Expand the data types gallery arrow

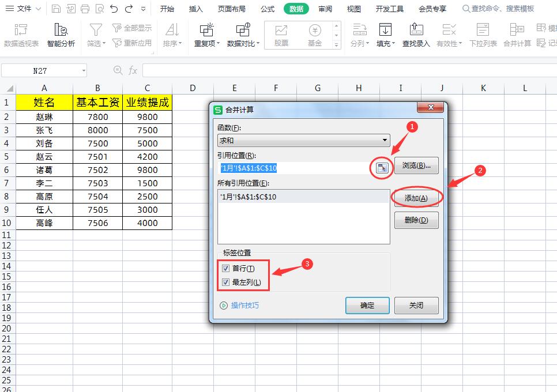(336, 44)
